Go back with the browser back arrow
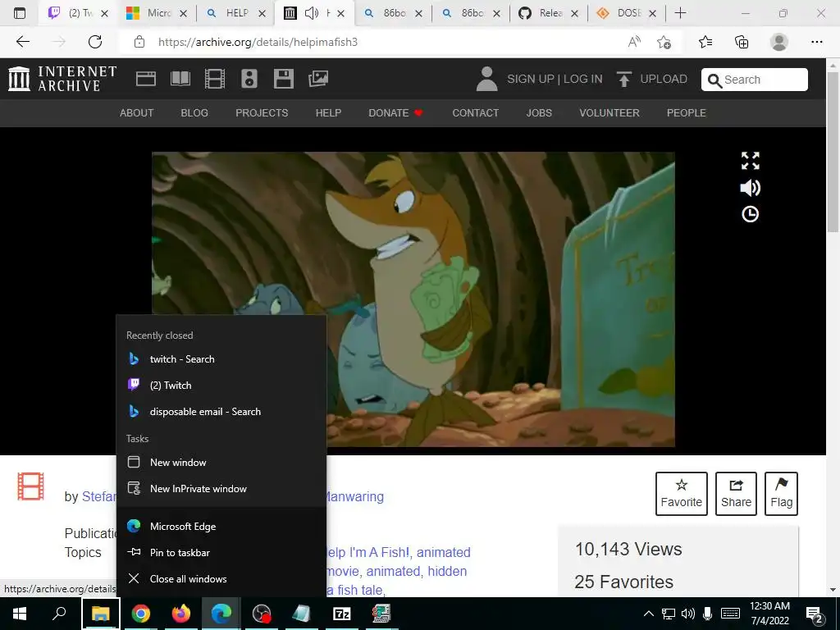 22,42
